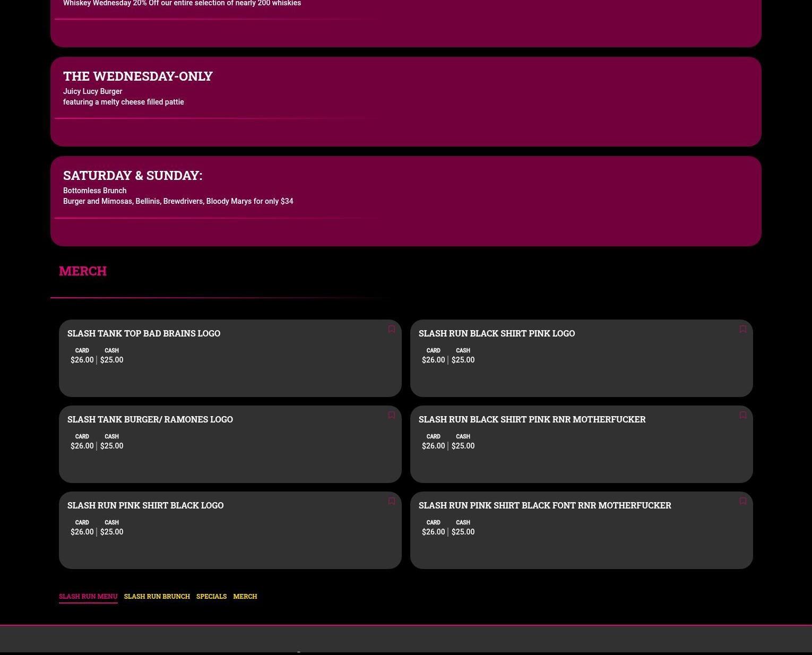The width and height of the screenshot is (812, 655).
Task: Bookmark Slash Run Pink Shirt Black Font item
Action: click(x=743, y=501)
